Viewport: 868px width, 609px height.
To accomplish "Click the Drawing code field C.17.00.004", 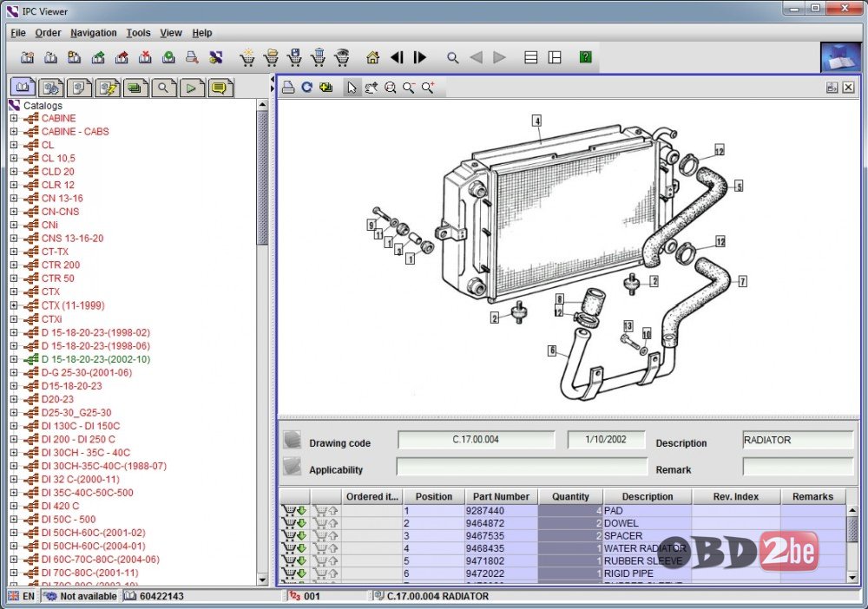I will tap(476, 440).
